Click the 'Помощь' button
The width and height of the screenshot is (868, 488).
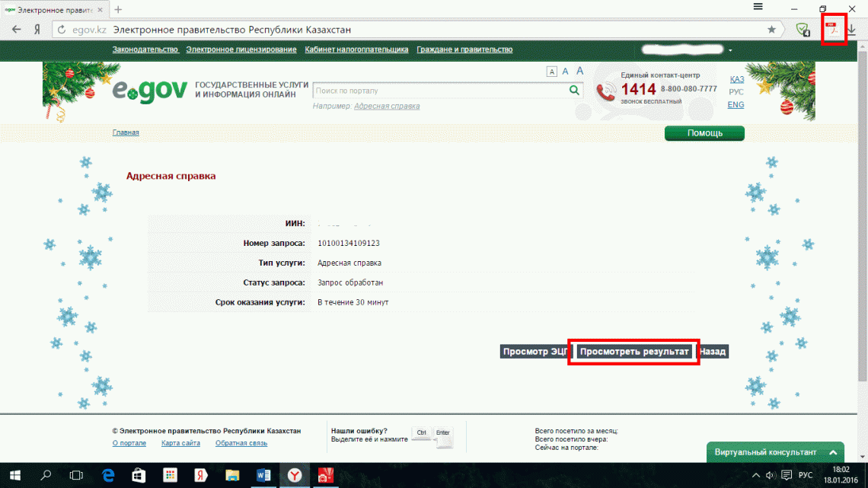[704, 132]
